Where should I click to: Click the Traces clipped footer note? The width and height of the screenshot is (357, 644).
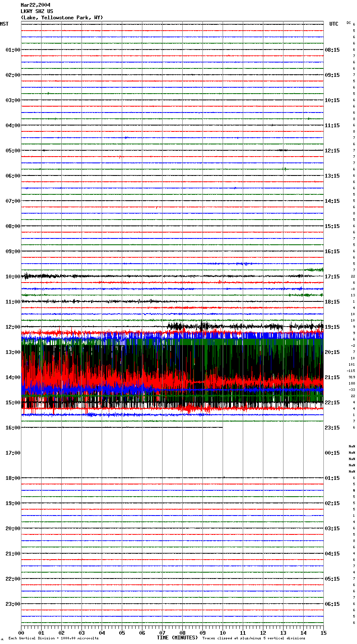pyautogui.click(x=254, y=639)
